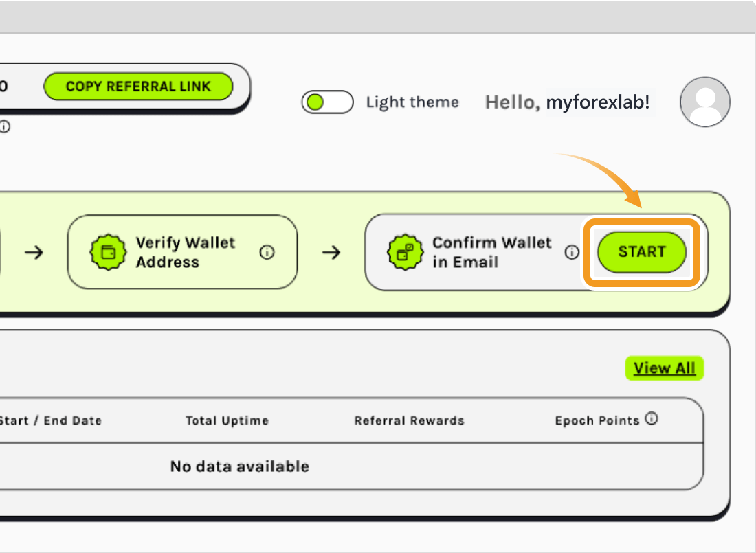This screenshot has width=756, height=553.
Task: Click the Epoch Points column header
Action: pos(597,420)
